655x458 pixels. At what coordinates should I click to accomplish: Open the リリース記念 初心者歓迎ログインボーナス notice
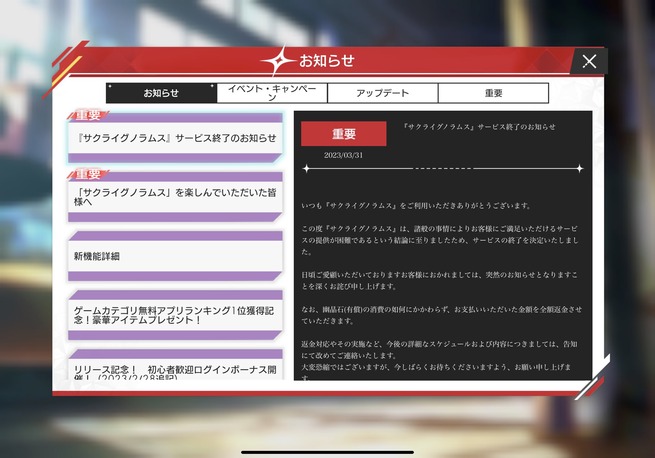175,365
